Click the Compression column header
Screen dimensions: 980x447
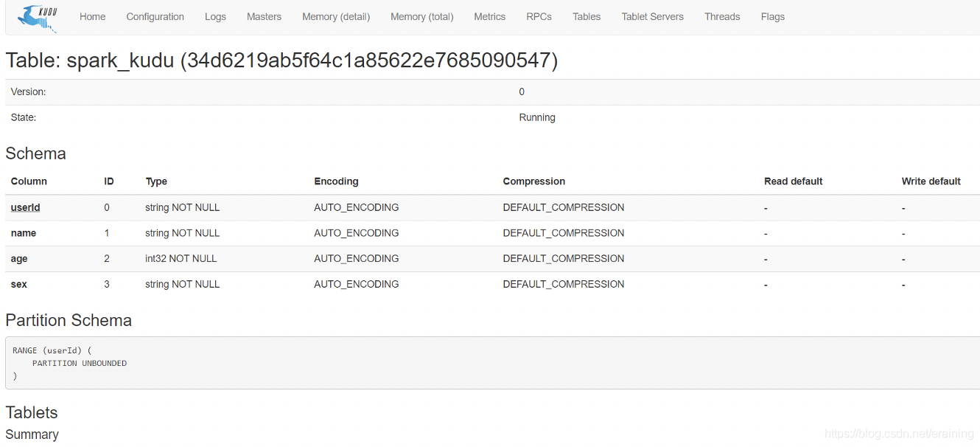point(534,181)
